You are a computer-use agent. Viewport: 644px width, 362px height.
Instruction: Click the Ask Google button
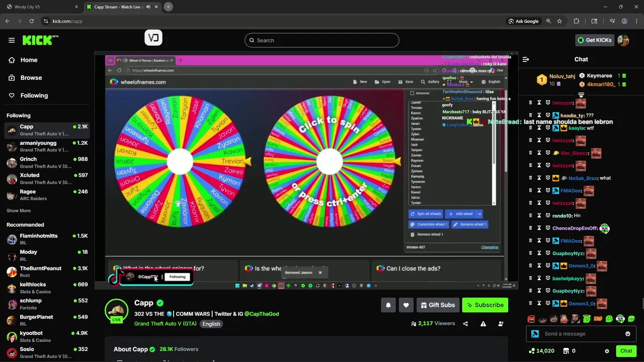coord(523,21)
